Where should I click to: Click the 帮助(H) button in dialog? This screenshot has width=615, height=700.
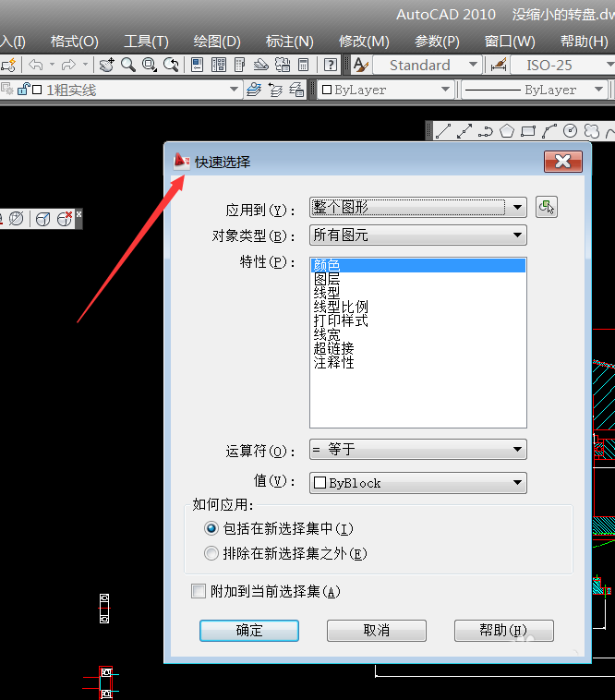coord(504,631)
